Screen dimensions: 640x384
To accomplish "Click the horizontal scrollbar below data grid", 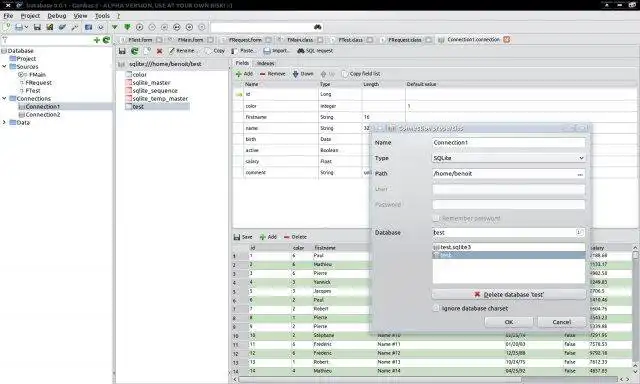I will click(429, 380).
